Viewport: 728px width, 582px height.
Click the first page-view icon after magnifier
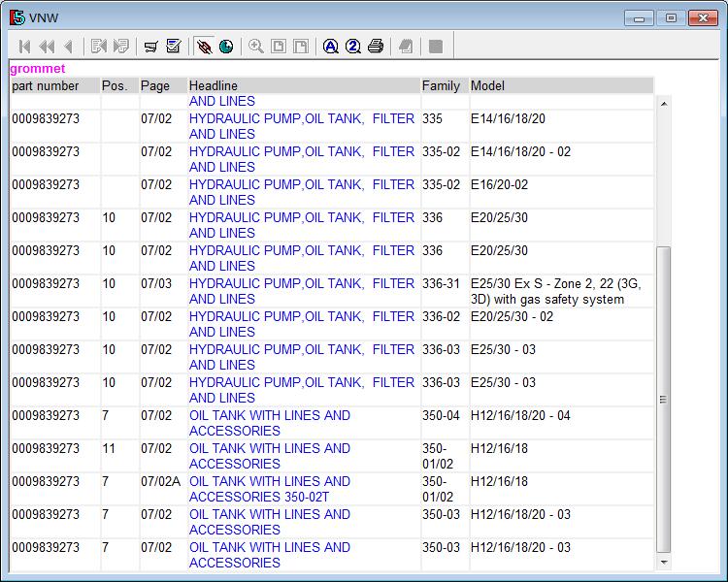tap(279, 47)
